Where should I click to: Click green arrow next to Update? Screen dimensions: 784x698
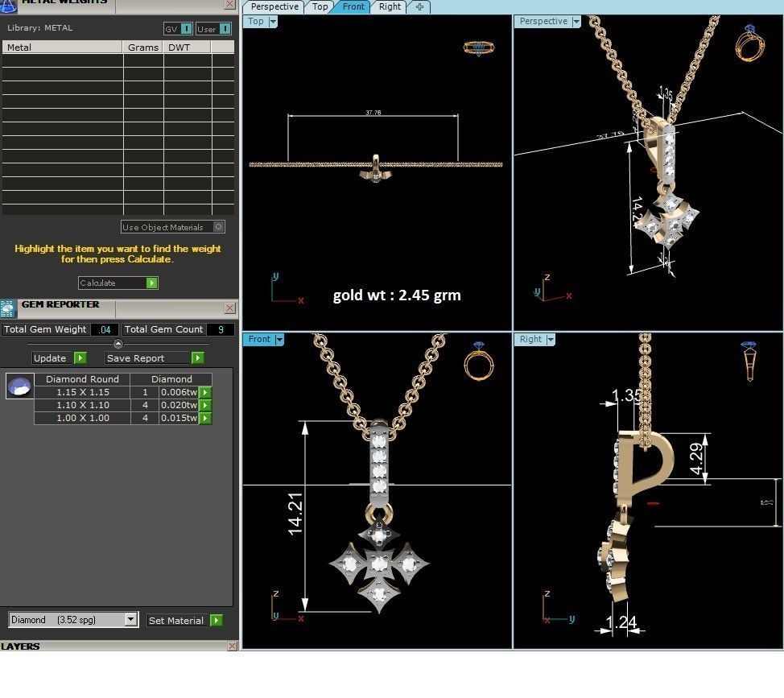tap(80, 358)
